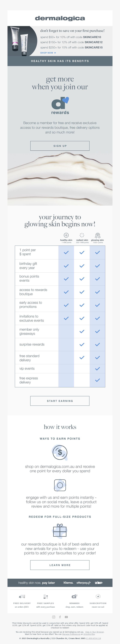
Task: Open the Facebook icon link
Action: (60, 617)
